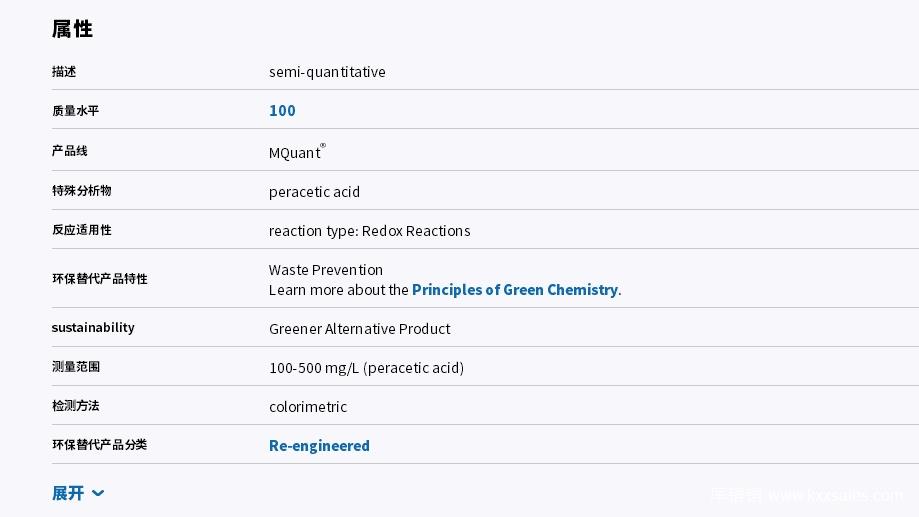
Task: Click the 属性 section heading
Action: coord(72,29)
